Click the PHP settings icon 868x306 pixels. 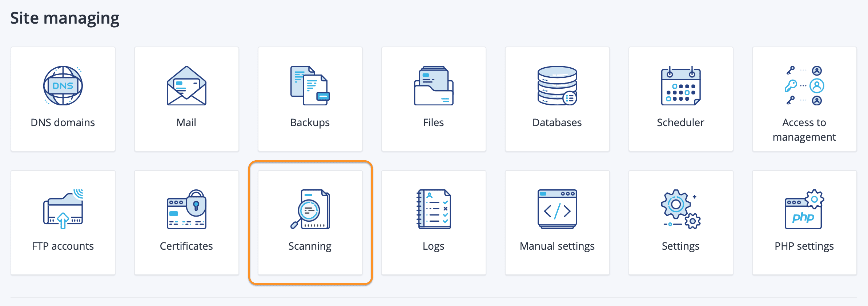click(804, 209)
